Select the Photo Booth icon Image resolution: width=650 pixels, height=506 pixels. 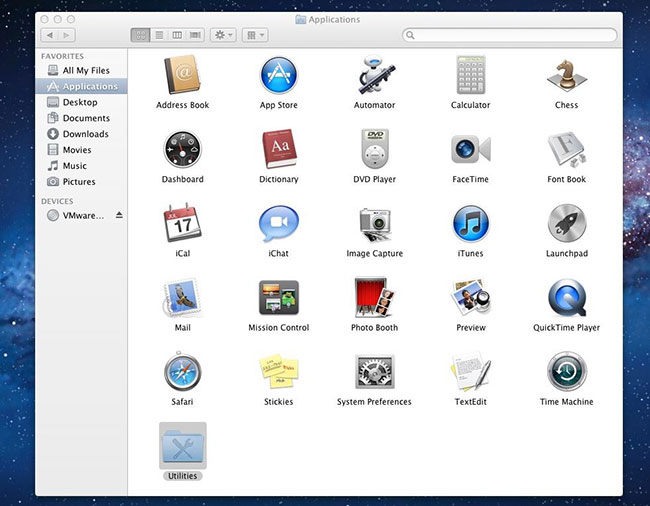[375, 298]
